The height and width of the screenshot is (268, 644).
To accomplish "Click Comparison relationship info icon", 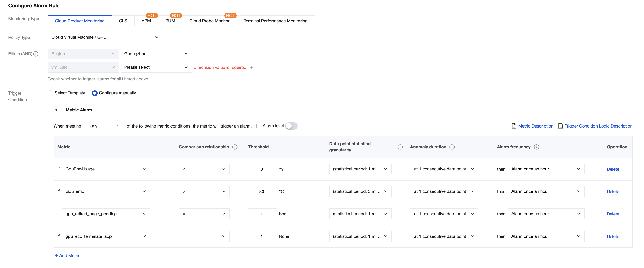I will coord(234,147).
